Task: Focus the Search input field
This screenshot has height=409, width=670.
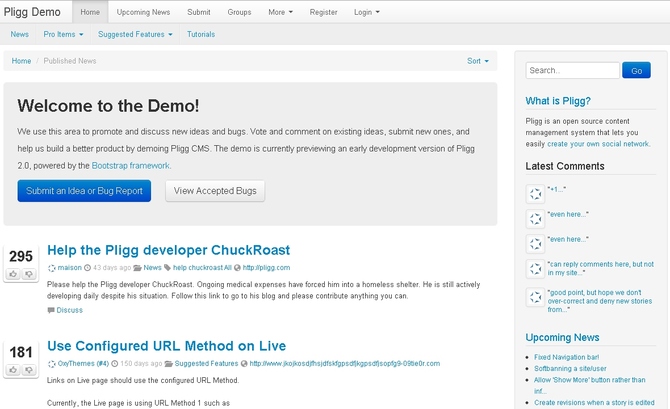Action: [x=573, y=70]
